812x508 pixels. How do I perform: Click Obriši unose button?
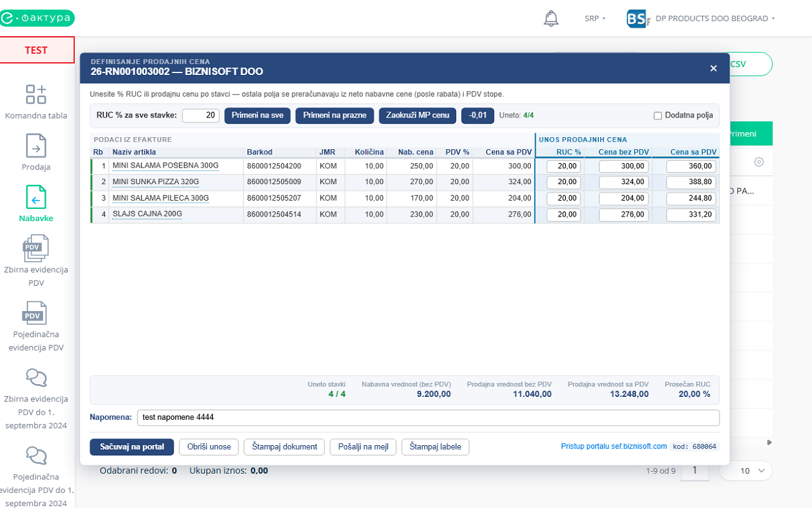209,447
